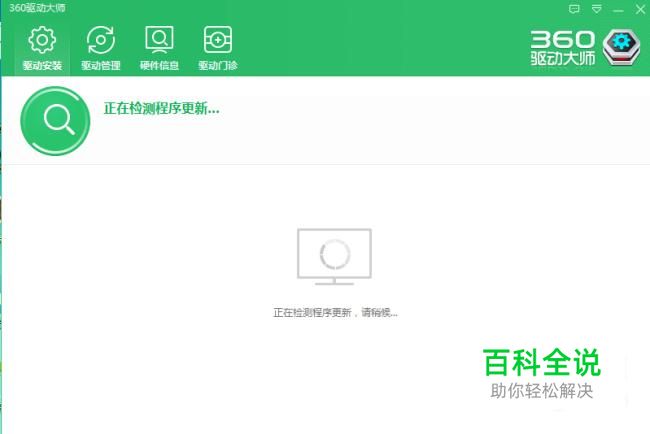Minimize the 360驱动大师 window
This screenshot has width=650, height=434.
pos(618,10)
